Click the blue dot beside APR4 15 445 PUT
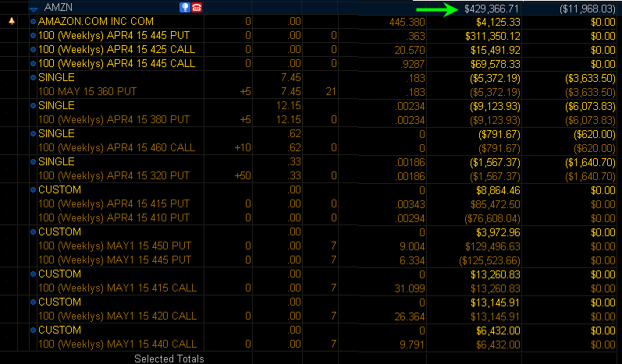The width and height of the screenshot is (622, 364). [33, 36]
